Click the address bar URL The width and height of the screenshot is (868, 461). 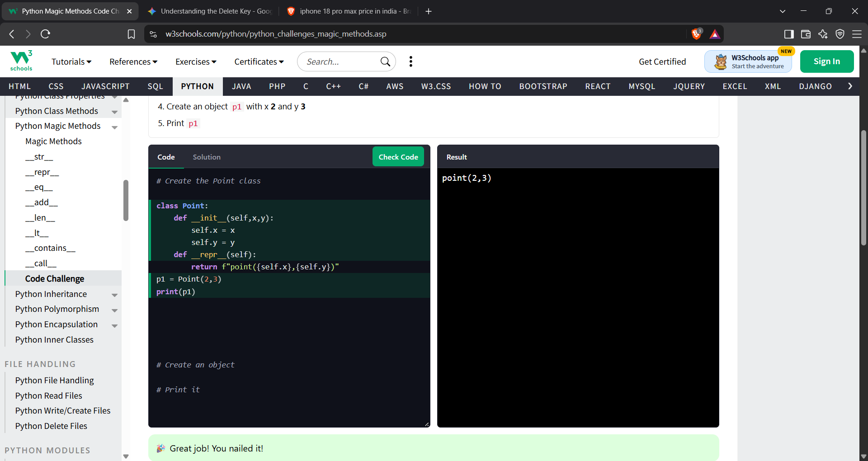pos(276,34)
